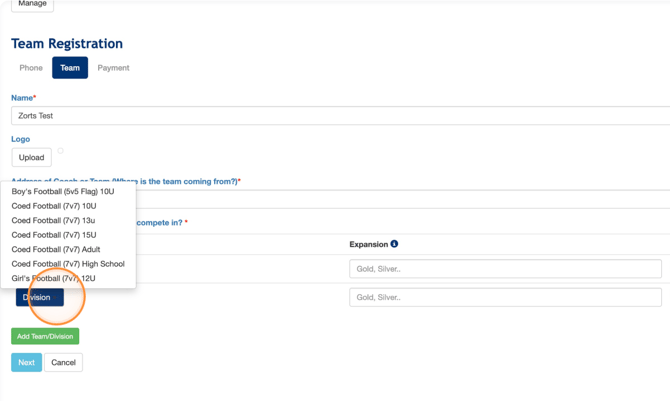Viewport: 670px width, 401px height.
Task: Switch to the Phone tab
Action: pyautogui.click(x=31, y=68)
